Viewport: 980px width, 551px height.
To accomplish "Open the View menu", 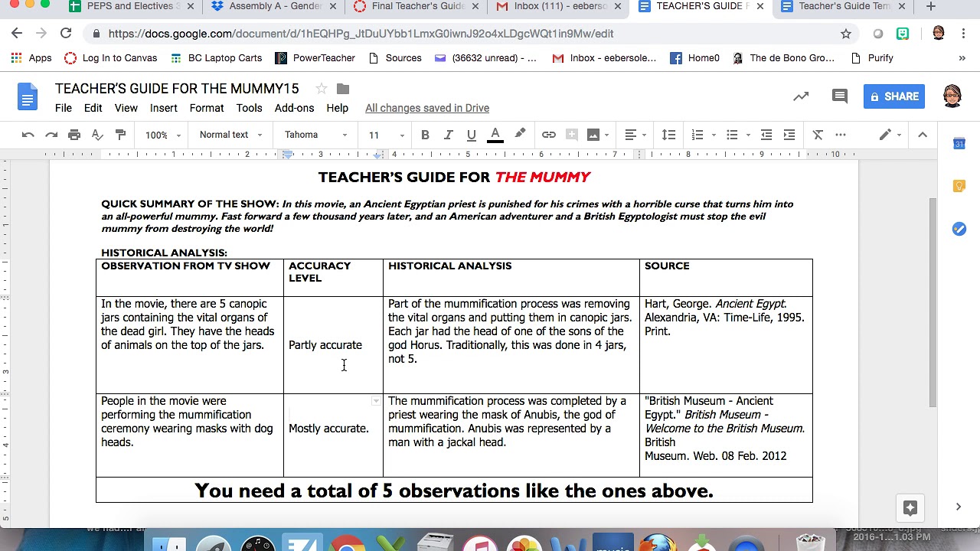I will coord(126,108).
